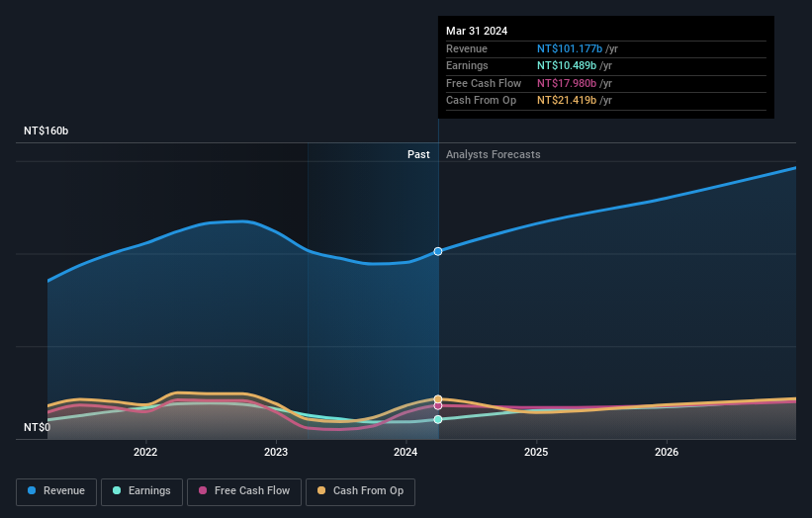Click the NT$101.177b revenue value
812x518 pixels.
(x=570, y=48)
